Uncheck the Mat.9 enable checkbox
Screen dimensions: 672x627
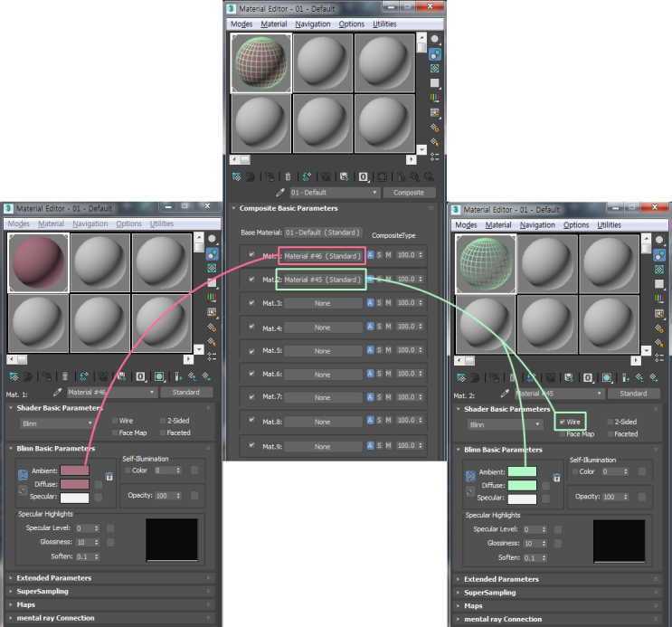coord(251,445)
